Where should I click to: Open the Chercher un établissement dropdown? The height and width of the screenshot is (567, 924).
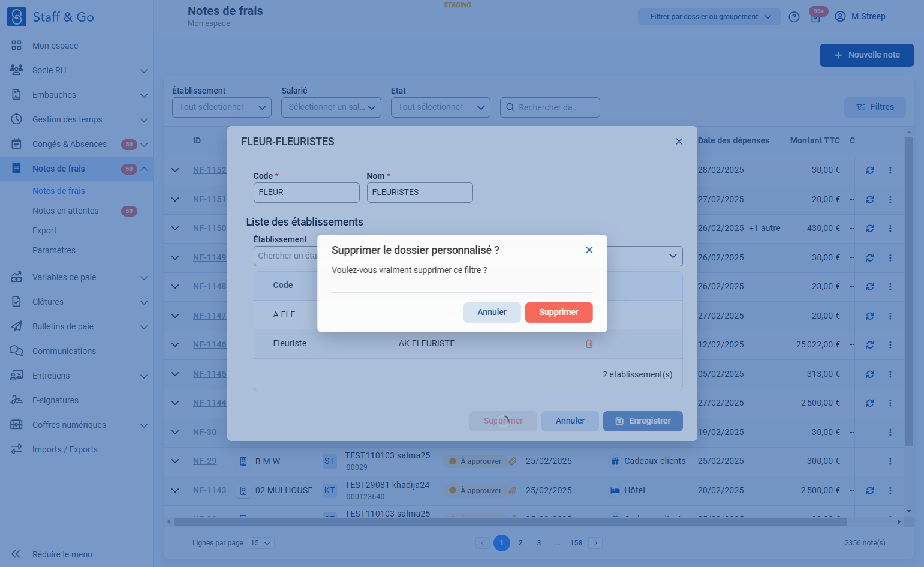point(468,256)
